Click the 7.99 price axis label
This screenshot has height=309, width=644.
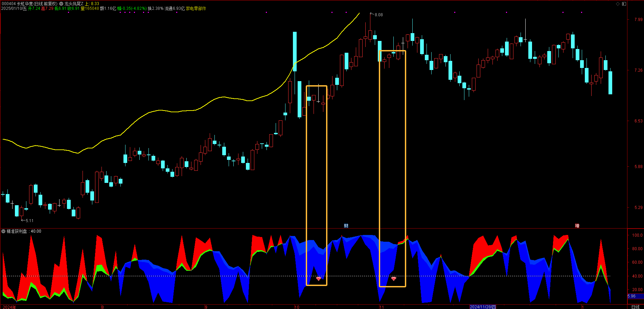(638, 20)
